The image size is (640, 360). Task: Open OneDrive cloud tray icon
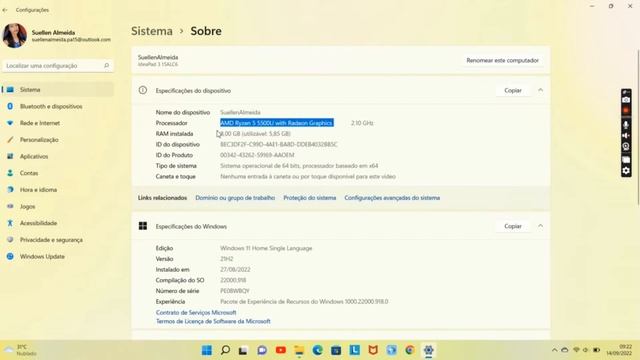click(565, 350)
